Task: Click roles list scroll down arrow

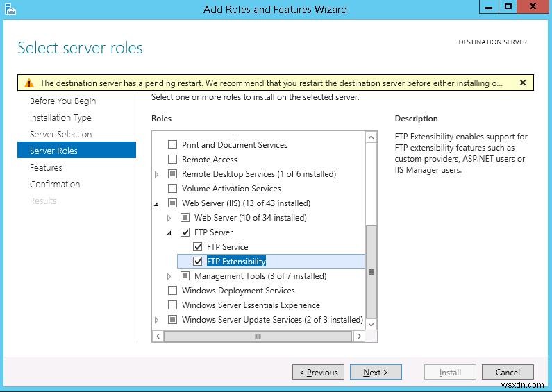Action: (x=371, y=325)
